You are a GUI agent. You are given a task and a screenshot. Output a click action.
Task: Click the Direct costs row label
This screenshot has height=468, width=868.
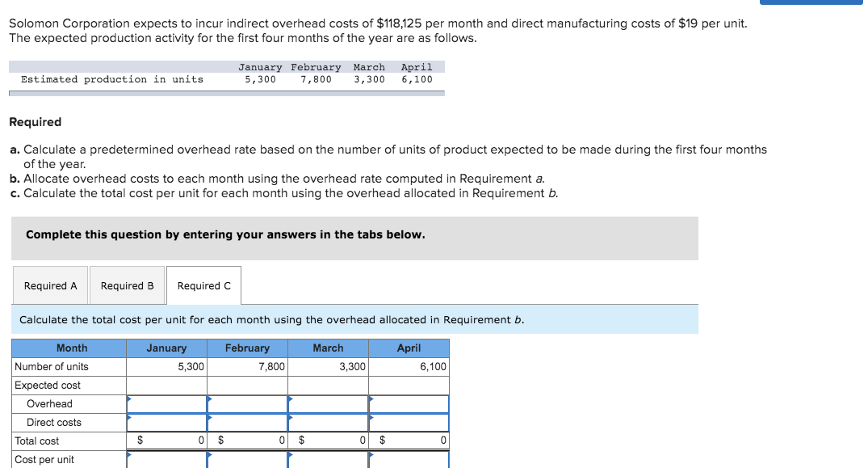coord(54,423)
